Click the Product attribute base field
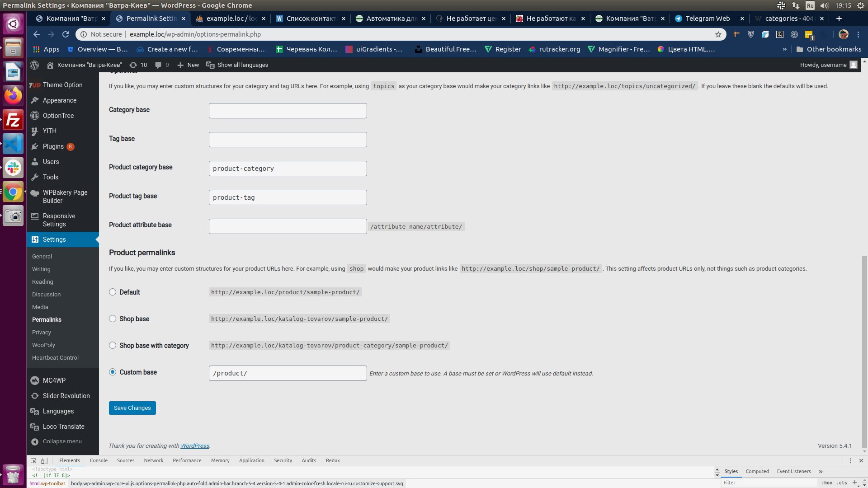Image resolution: width=868 pixels, height=488 pixels. tap(288, 226)
